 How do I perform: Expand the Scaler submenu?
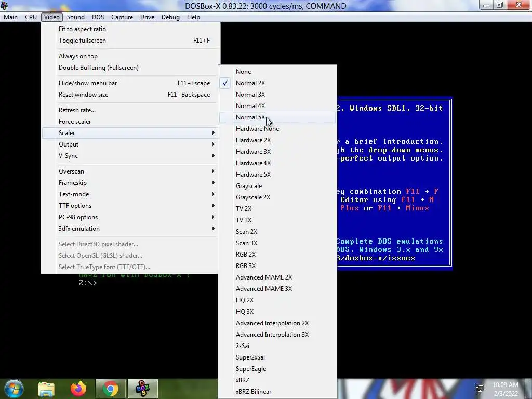(129, 133)
